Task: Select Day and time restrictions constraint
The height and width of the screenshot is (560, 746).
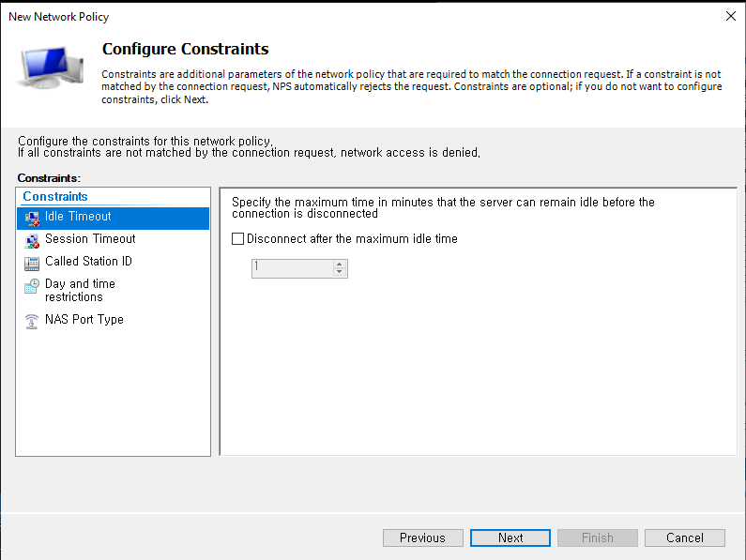Action: (114, 290)
